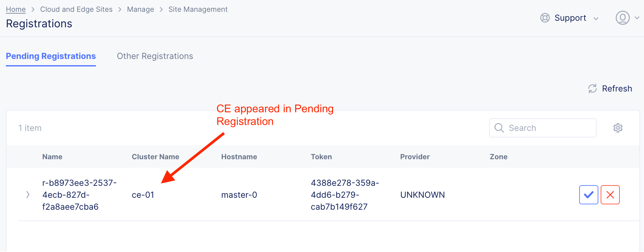Click the magnifier icon in search box
644x252 pixels.
tap(499, 128)
